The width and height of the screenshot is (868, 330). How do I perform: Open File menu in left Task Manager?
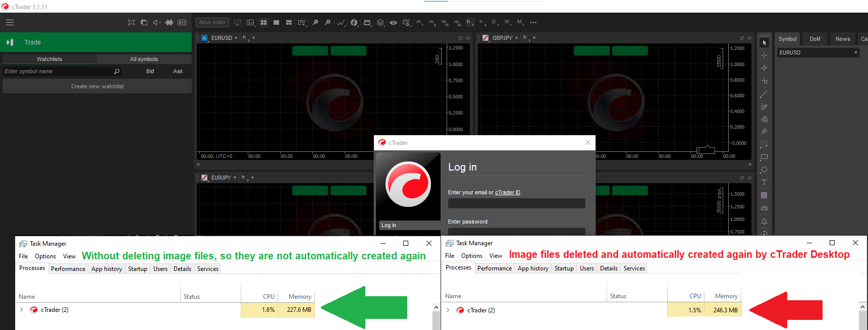[23, 256]
